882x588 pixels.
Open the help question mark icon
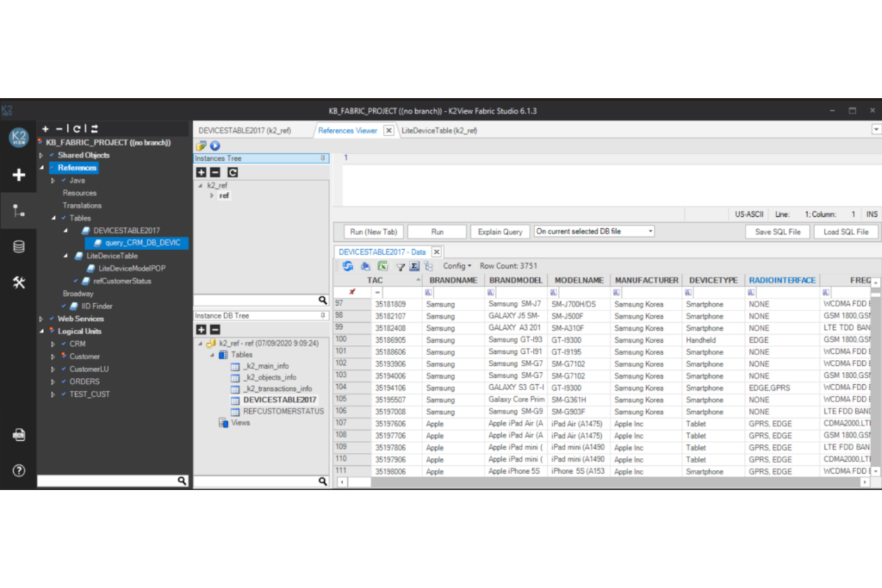[18, 471]
